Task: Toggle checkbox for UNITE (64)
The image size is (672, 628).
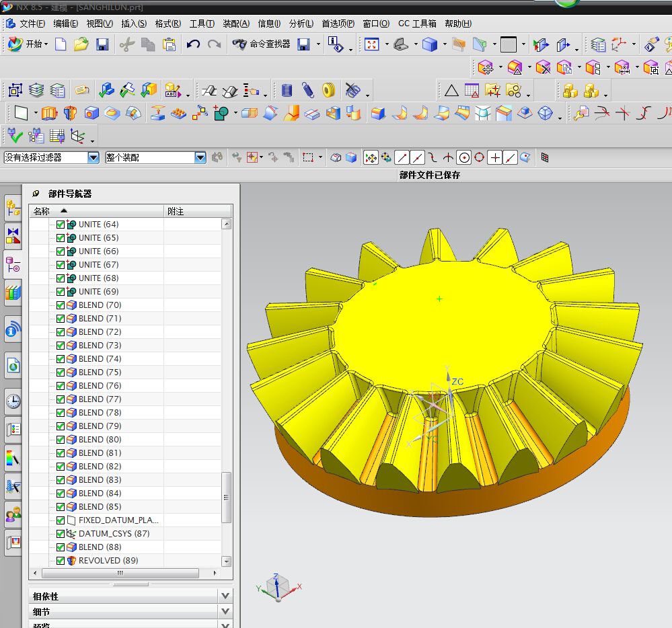Action: pyautogui.click(x=61, y=225)
